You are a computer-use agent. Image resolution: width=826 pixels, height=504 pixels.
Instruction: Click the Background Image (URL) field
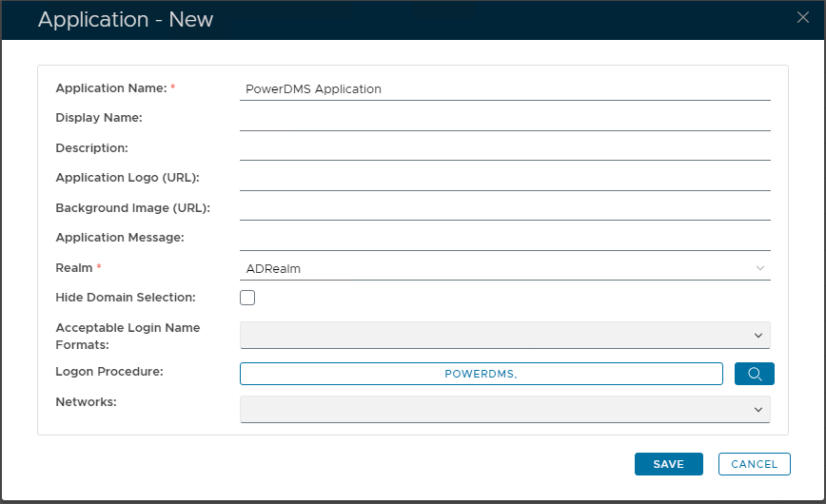point(504,208)
